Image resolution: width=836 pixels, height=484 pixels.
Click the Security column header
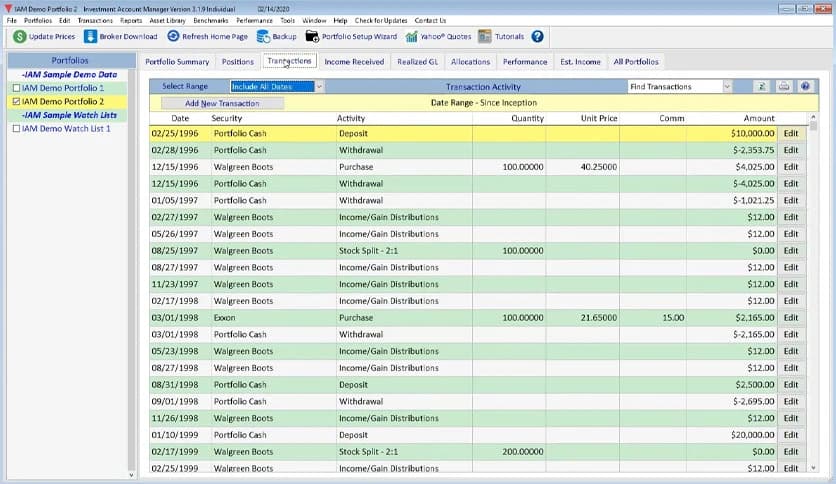click(x=227, y=118)
